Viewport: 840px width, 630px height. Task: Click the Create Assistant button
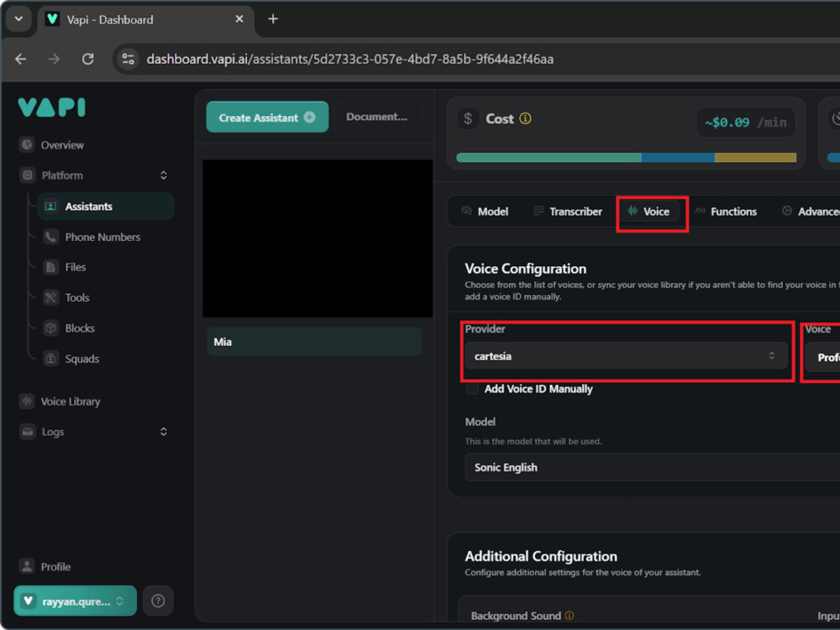pyautogui.click(x=267, y=117)
